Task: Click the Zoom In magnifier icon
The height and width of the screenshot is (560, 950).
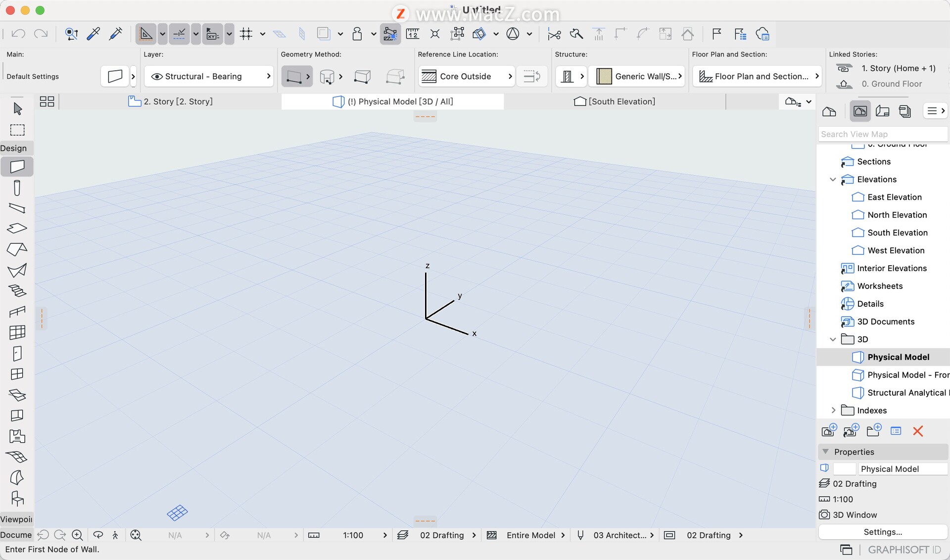Action: point(78,535)
